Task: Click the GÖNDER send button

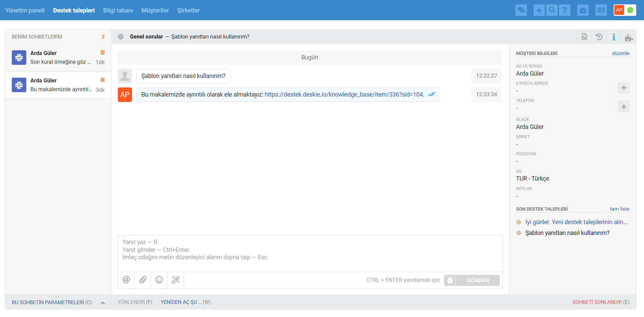Action: (x=478, y=280)
